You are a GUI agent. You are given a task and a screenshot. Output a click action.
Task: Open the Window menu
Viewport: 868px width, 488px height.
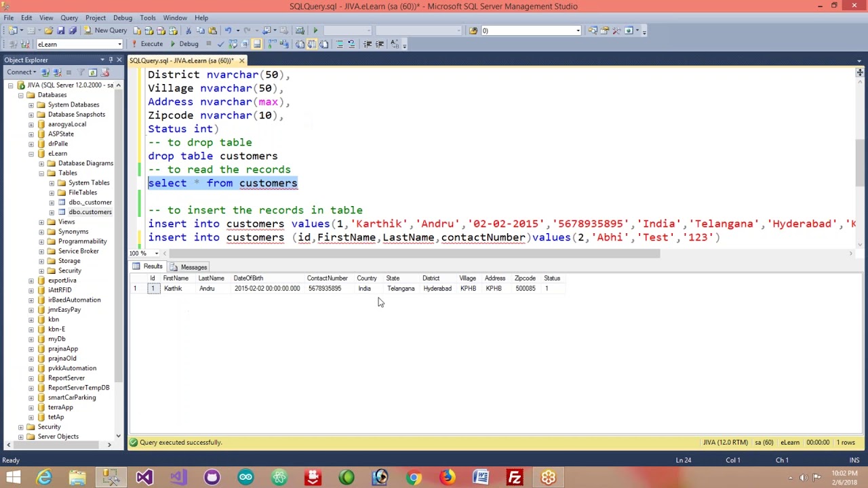[175, 18]
